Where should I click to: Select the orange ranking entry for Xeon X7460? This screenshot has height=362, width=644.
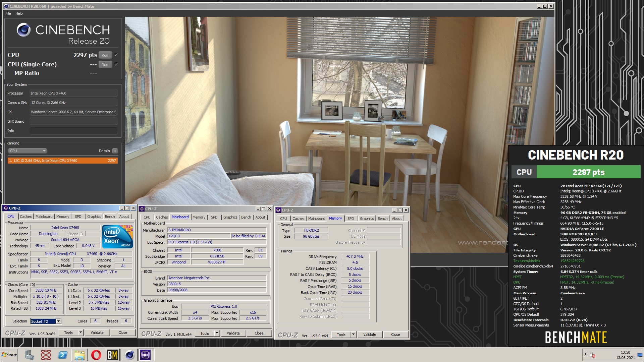[x=63, y=161]
